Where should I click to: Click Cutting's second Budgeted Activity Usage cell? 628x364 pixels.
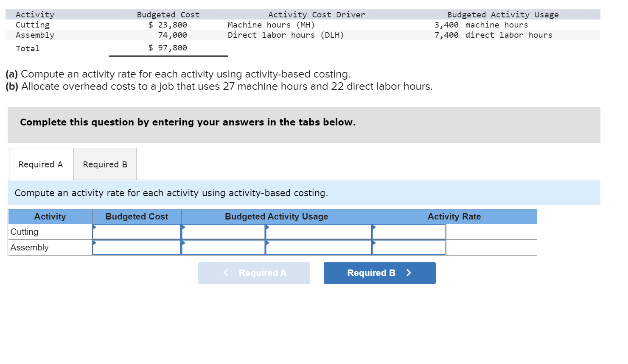318,232
